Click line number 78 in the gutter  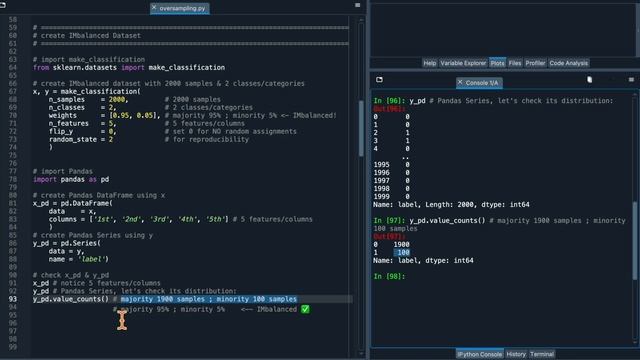(x=13, y=180)
